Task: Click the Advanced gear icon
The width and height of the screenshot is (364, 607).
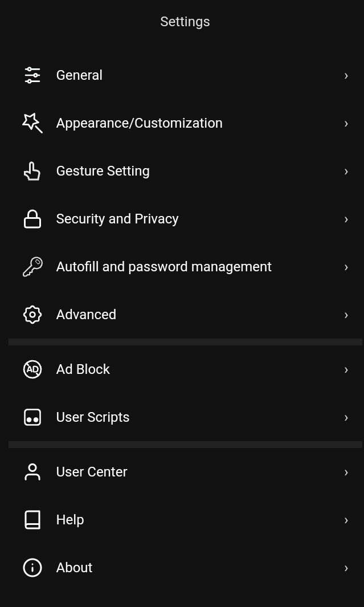Action: 32,315
